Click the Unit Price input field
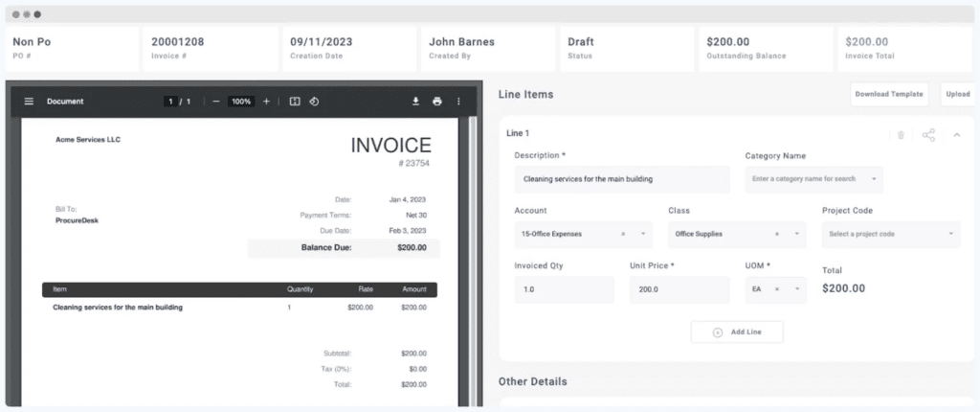Viewport: 980px width, 412px height. coord(679,289)
